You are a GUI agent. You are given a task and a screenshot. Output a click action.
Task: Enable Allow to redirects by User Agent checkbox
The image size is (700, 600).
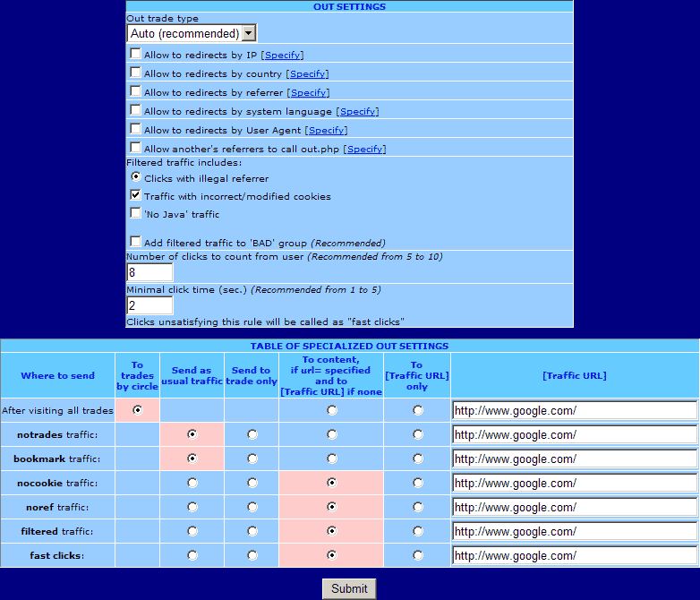135,129
